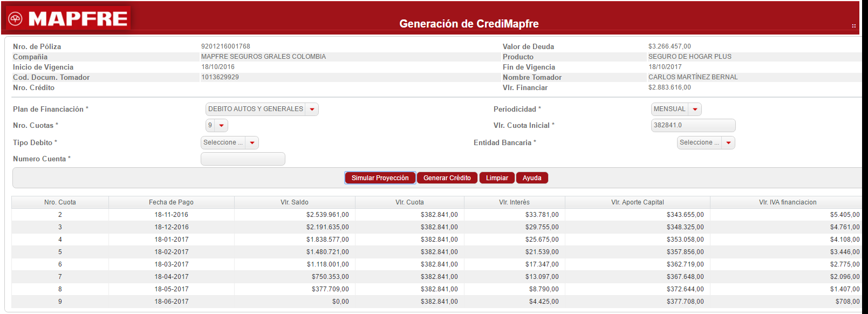Click the Limpiar button
The image size is (868, 314).
[497, 178]
